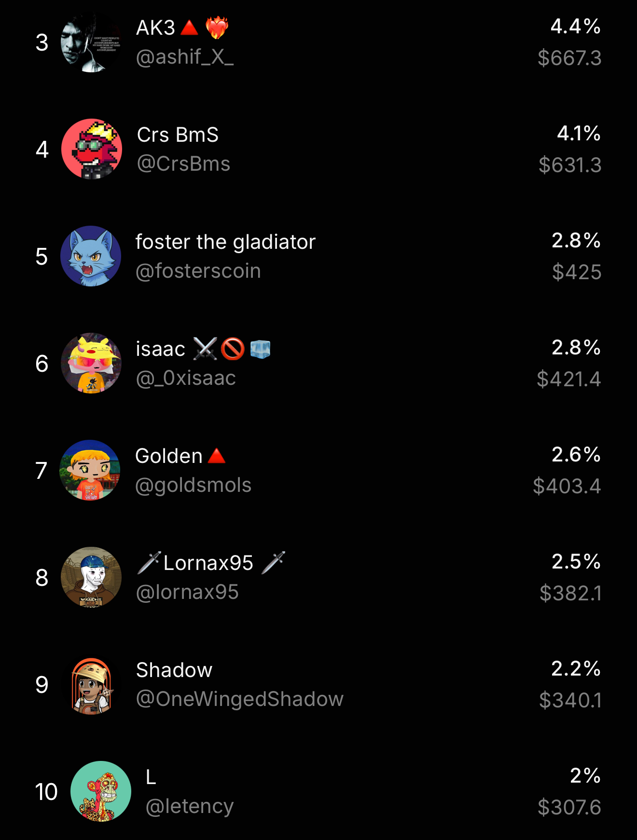Click isaac's pink character avatar
This screenshot has height=840, width=637.
(x=91, y=363)
